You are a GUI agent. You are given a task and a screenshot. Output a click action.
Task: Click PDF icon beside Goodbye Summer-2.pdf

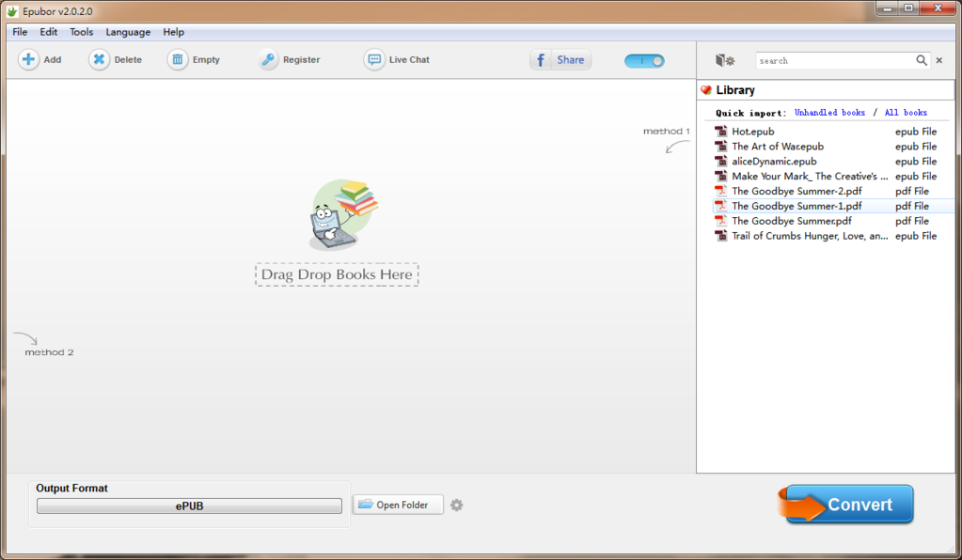point(721,191)
